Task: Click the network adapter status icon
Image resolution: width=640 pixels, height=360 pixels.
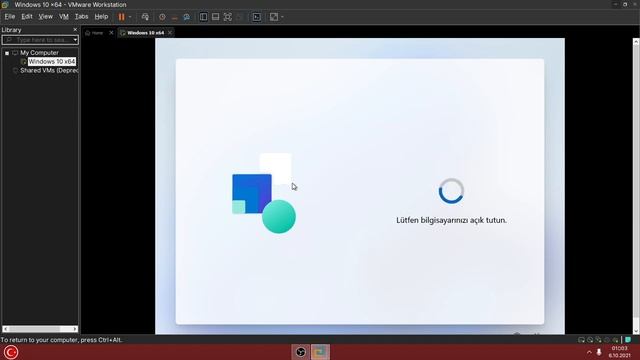Action: pyautogui.click(x=598, y=340)
